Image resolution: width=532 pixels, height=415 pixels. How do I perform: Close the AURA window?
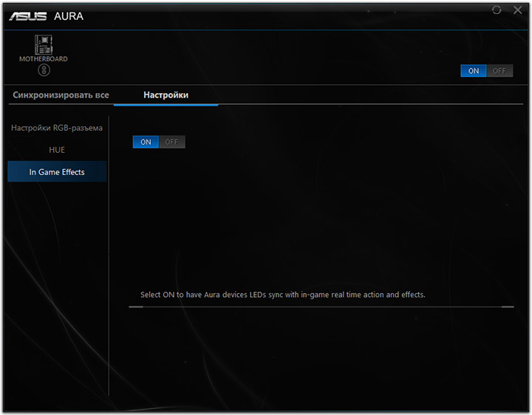[518, 10]
